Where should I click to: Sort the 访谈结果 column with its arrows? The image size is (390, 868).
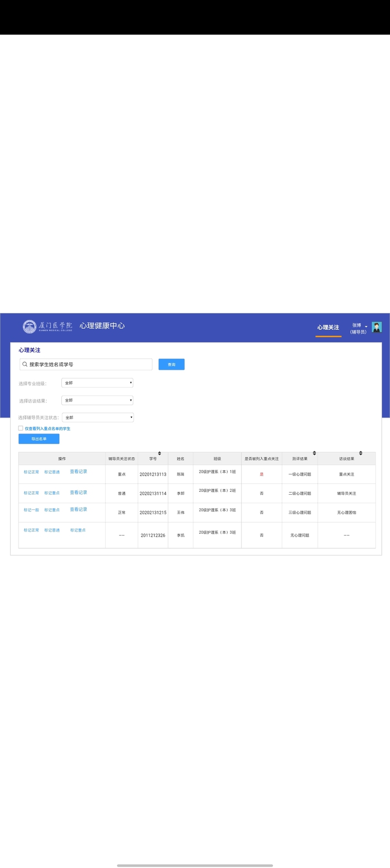361,453
